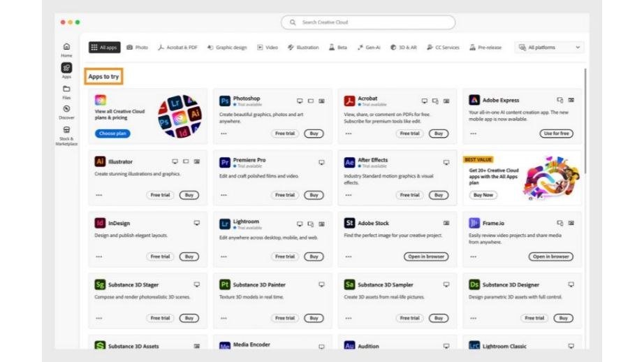The width and height of the screenshot is (644, 362).
Task: Switch to the Pre-release tab
Action: (485, 48)
